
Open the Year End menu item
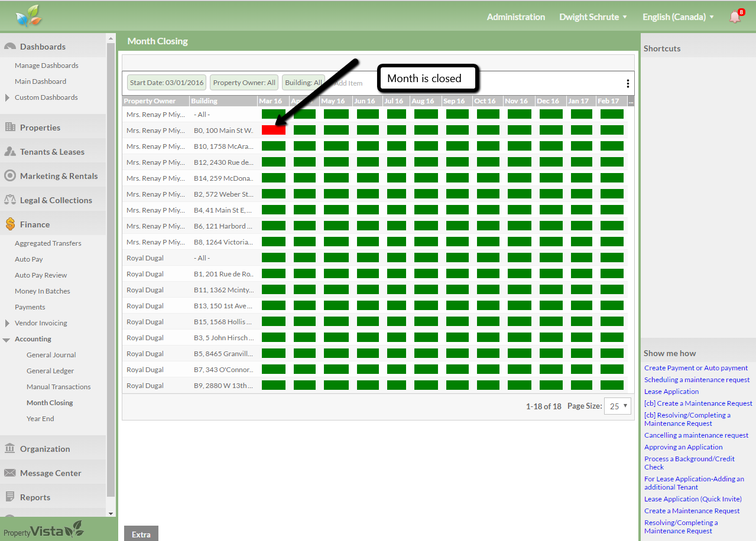coord(40,419)
